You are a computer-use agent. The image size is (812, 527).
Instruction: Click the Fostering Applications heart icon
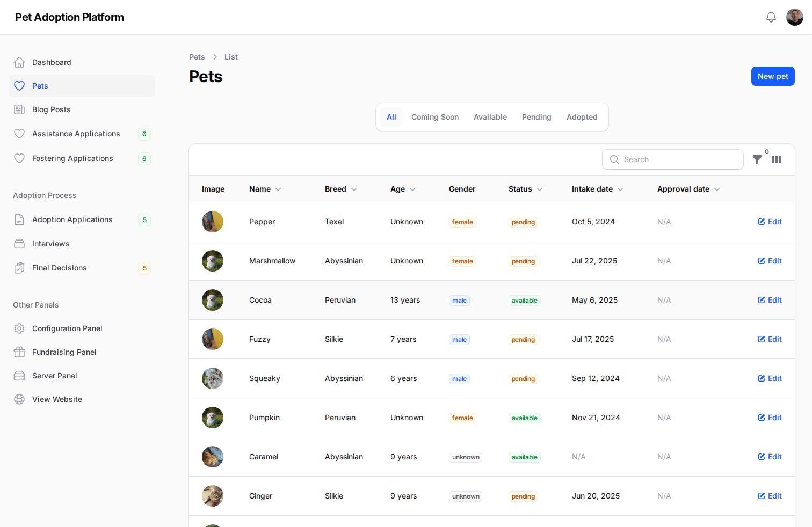pyautogui.click(x=19, y=158)
